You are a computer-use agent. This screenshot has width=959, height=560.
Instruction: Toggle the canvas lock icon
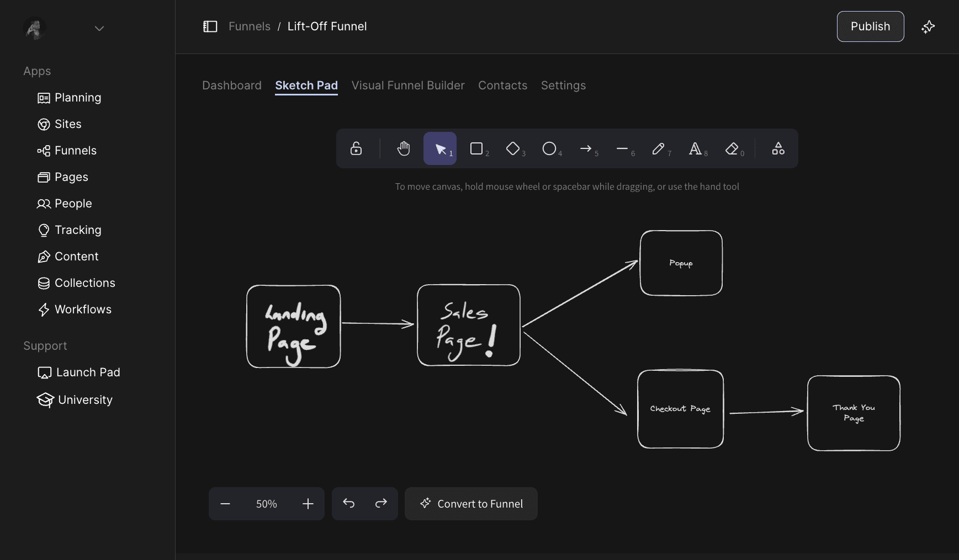click(x=356, y=148)
